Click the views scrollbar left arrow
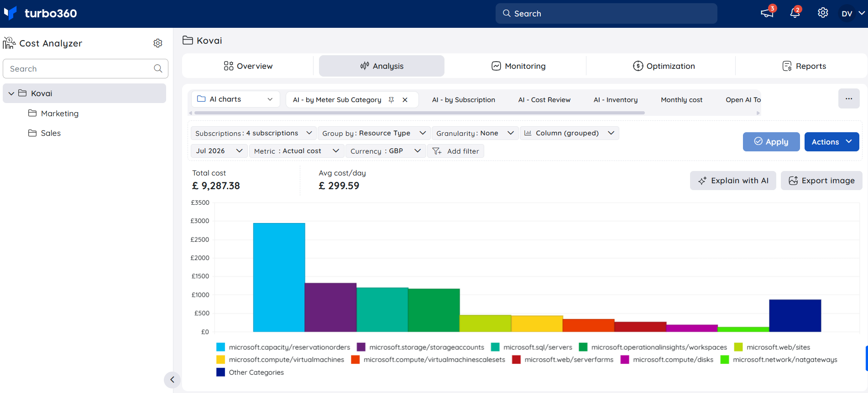Viewport: 868px width, 393px height. (191, 113)
